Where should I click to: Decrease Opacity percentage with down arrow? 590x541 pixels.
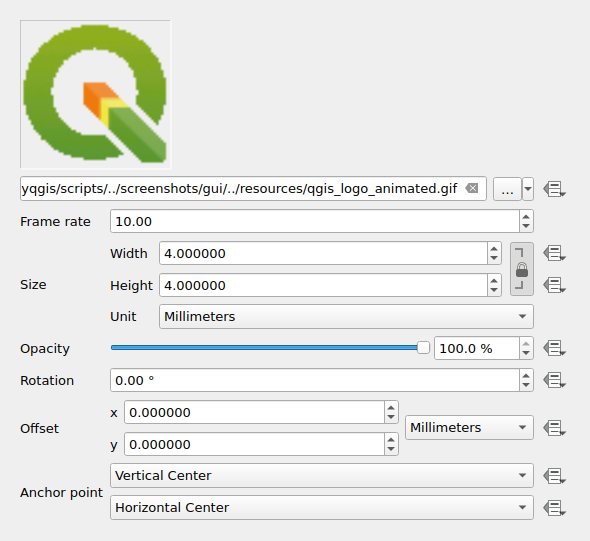(x=526, y=353)
